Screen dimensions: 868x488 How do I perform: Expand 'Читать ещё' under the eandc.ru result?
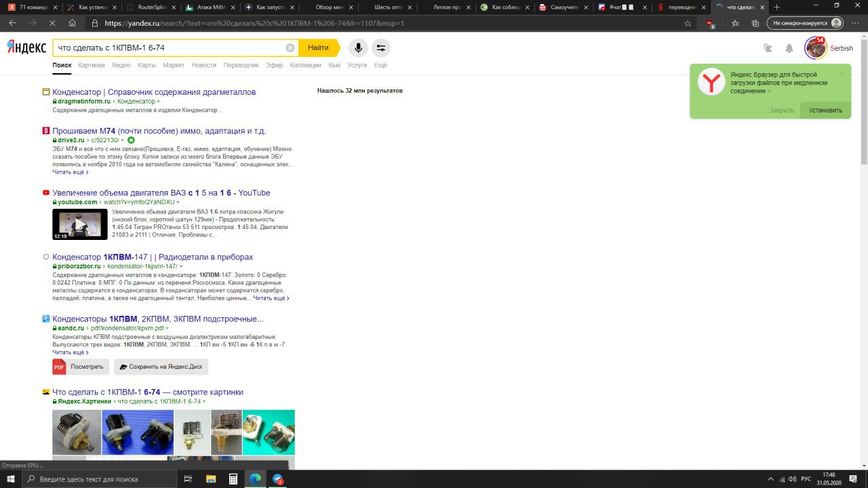click(71, 352)
